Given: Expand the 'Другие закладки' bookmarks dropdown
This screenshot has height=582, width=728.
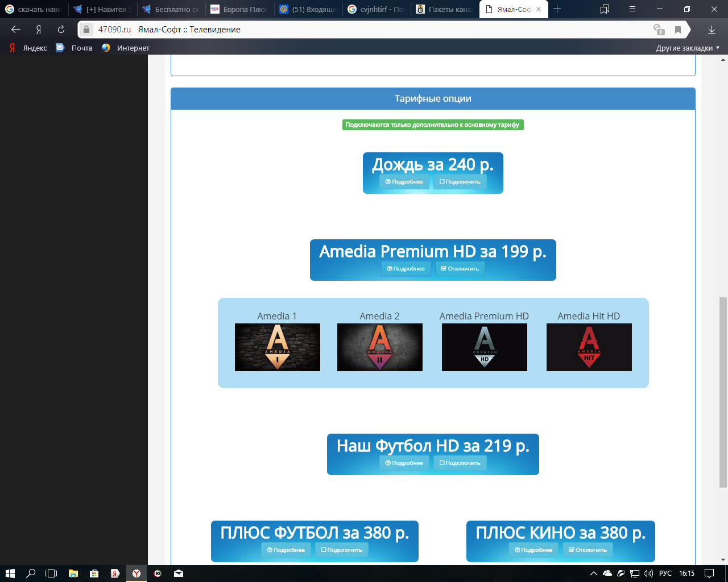Looking at the screenshot, I should (688, 48).
